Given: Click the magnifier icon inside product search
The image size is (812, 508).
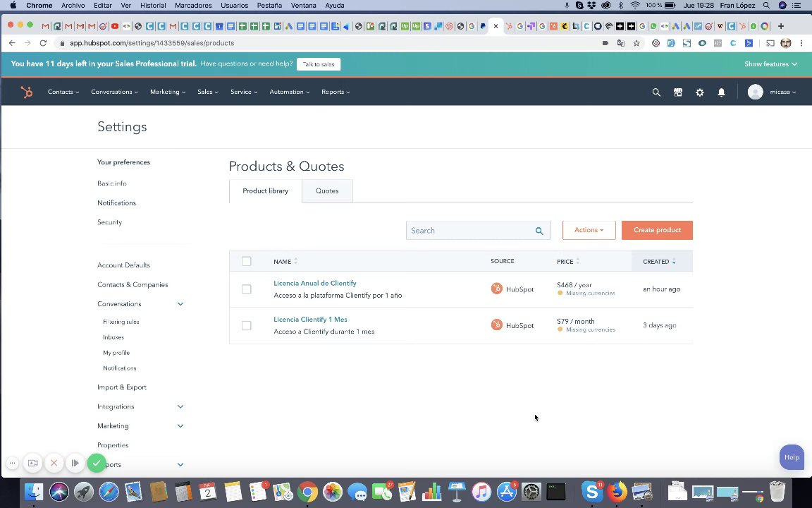Looking at the screenshot, I should click(539, 231).
